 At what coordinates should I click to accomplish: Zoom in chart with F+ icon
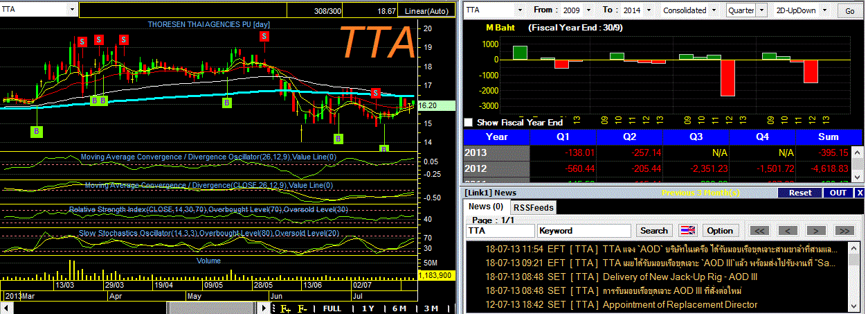(x=285, y=308)
